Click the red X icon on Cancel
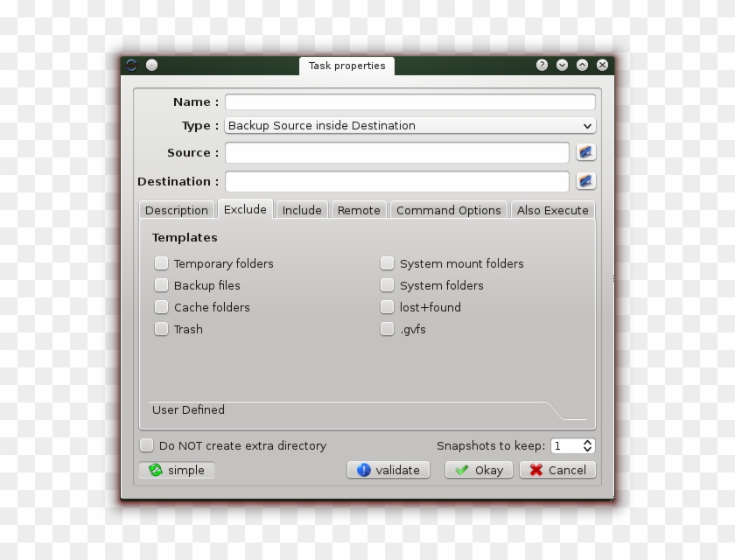Image resolution: width=735 pixels, height=560 pixels. [536, 470]
